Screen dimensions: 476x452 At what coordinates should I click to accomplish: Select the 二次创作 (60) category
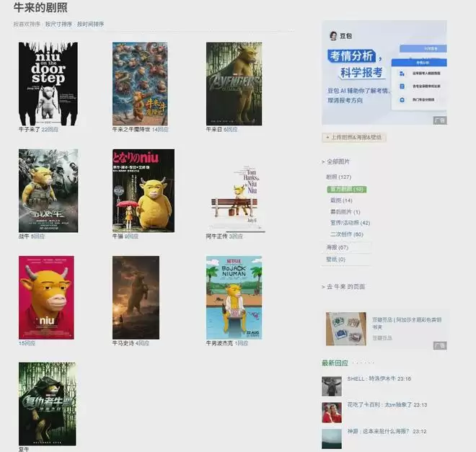pyautogui.click(x=347, y=234)
